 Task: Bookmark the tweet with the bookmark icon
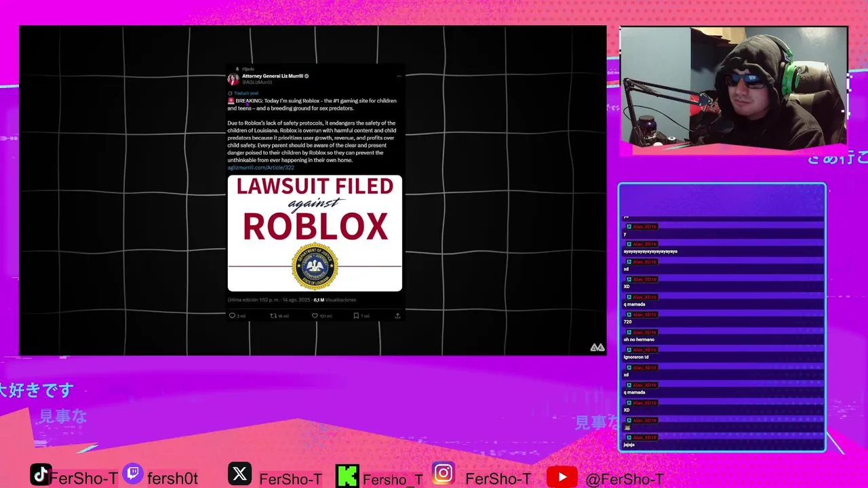[x=356, y=316]
